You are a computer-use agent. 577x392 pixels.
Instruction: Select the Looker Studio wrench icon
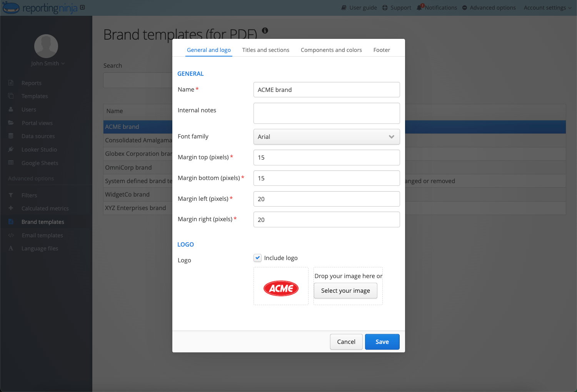pyautogui.click(x=12, y=149)
